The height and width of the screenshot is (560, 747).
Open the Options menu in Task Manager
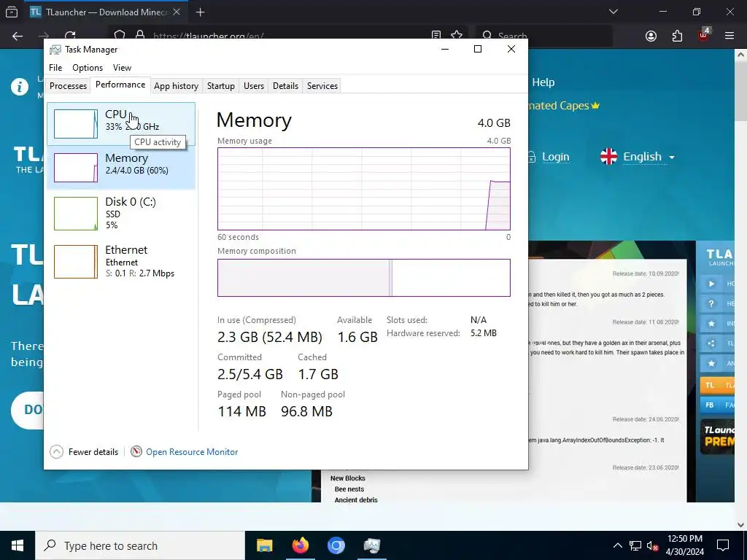[88, 68]
